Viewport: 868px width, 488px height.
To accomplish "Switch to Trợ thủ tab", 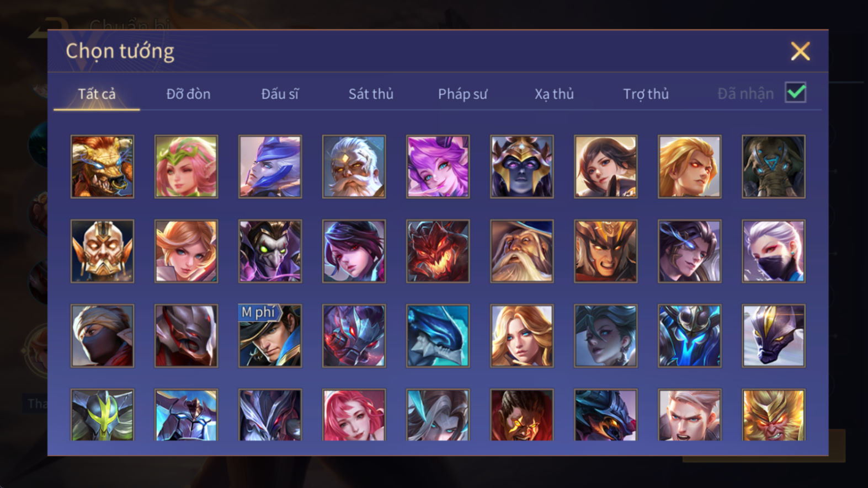I will click(x=646, y=94).
